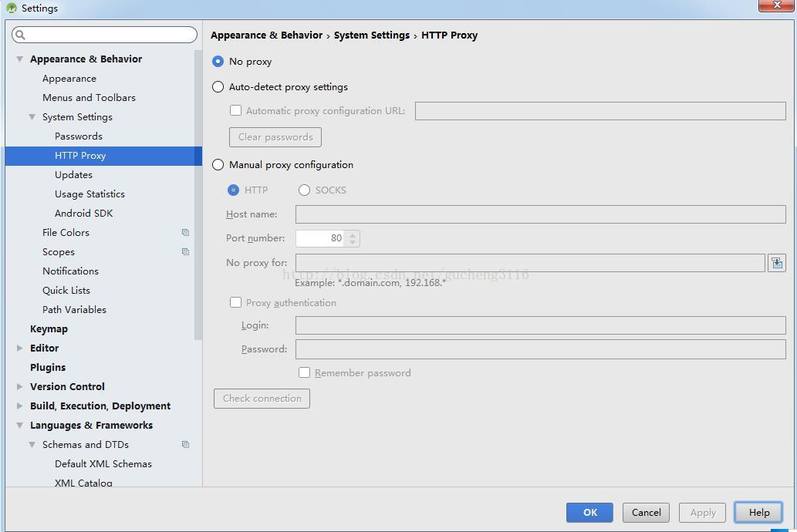This screenshot has height=532, width=797.
Task: Choose the HTTP proxy type radio button
Action: tap(233, 190)
